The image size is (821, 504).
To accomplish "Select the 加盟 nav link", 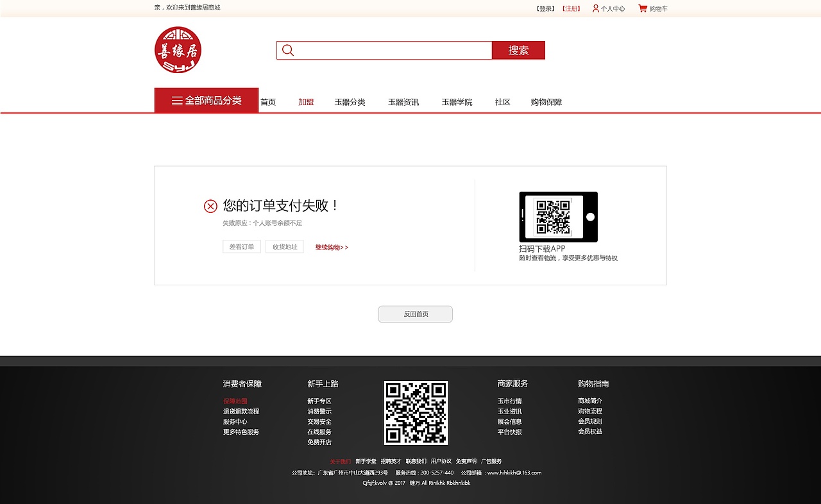I will click(x=306, y=101).
